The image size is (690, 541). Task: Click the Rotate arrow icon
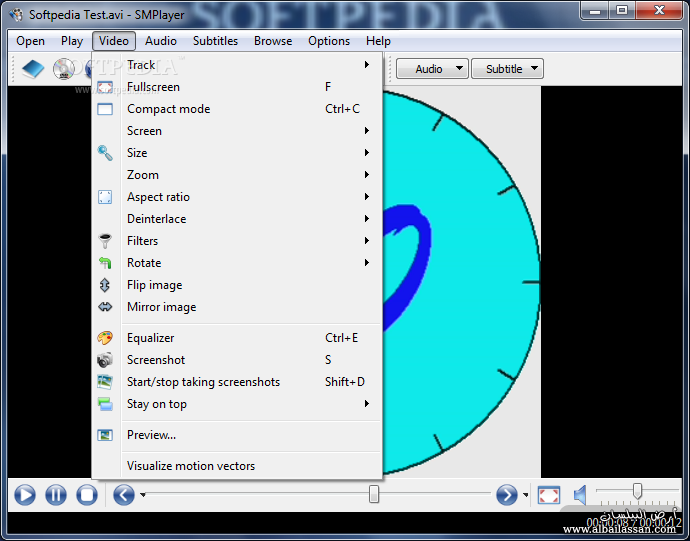105,263
